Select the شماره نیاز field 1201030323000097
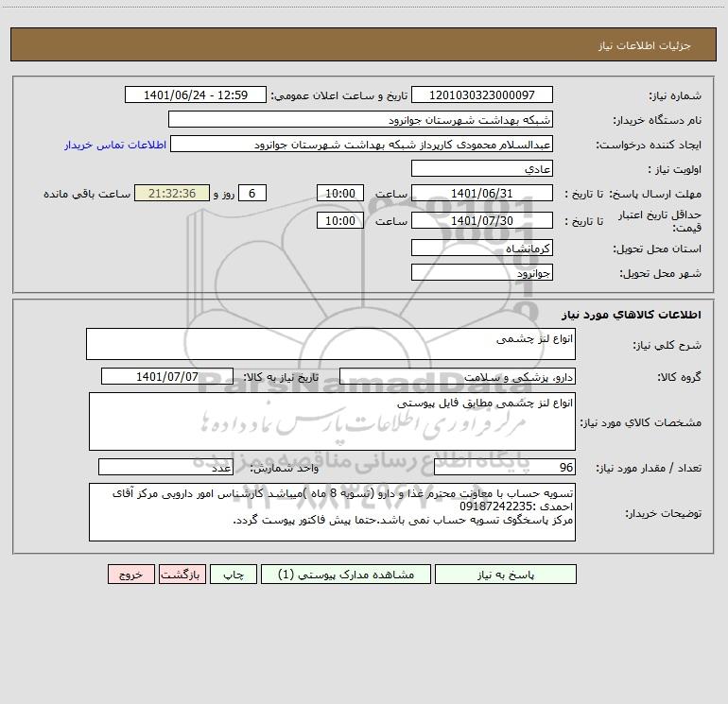Screen dimensions: 728x704 [x=482, y=94]
